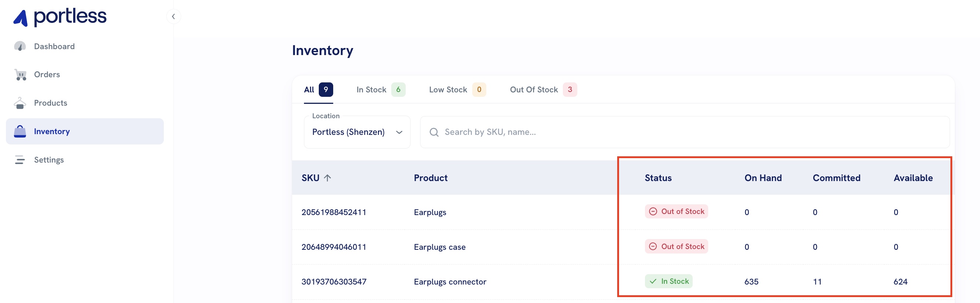Click the Settings lines icon
Image resolution: width=980 pixels, height=303 pixels.
click(20, 160)
